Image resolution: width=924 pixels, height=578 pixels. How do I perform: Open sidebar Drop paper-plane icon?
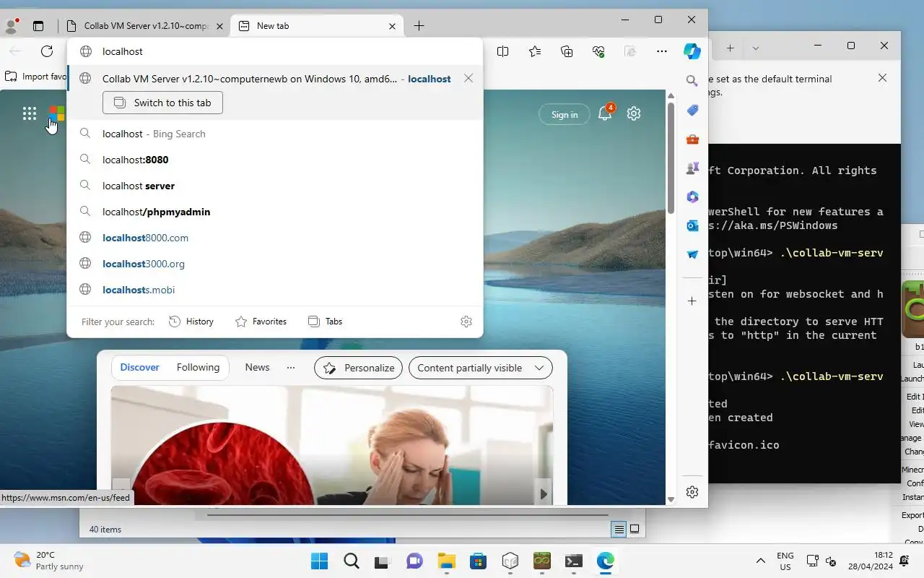[x=692, y=254]
